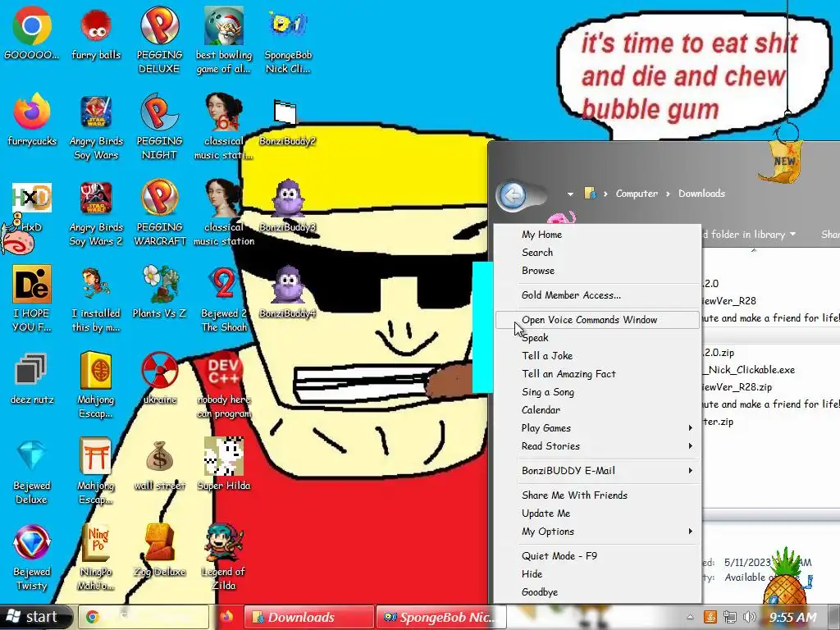Open the address bar history dropdown arrow
Screen dimensions: 840x630
pos(570,194)
